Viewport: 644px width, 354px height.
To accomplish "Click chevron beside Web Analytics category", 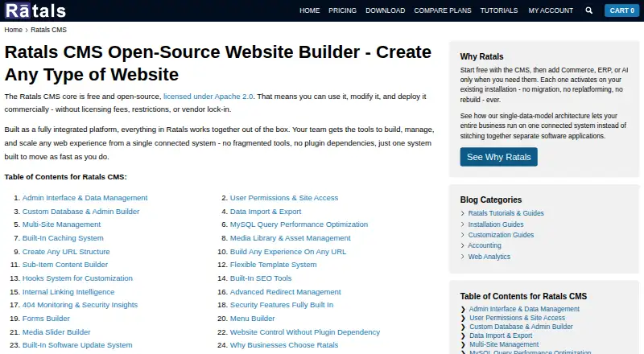I will 462,257.
